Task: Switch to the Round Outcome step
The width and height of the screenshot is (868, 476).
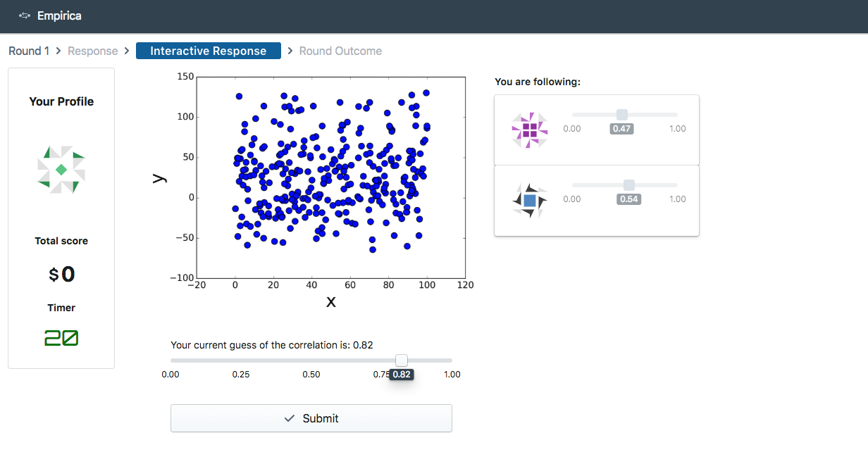Action: (x=340, y=51)
